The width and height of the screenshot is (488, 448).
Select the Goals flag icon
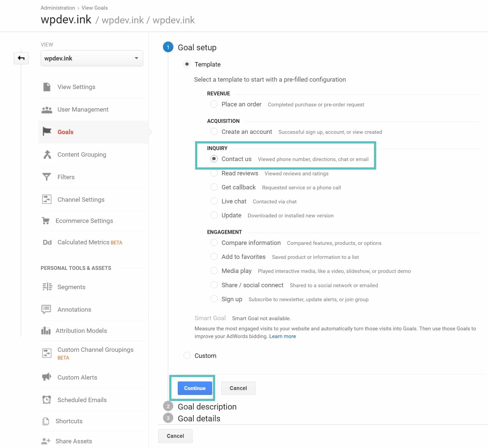pos(47,132)
